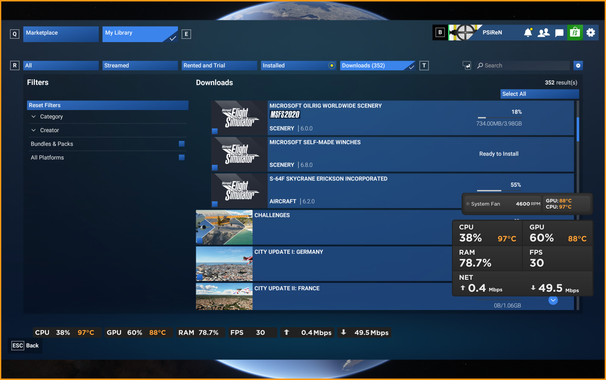Open the green marketplace bag icon
This screenshot has height=380, width=606.
575,32
